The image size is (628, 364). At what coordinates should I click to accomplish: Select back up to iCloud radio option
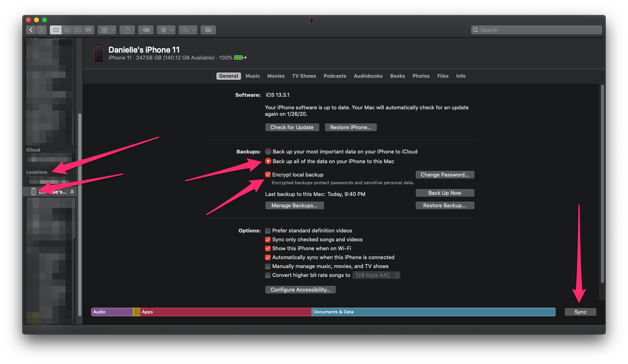(x=268, y=151)
